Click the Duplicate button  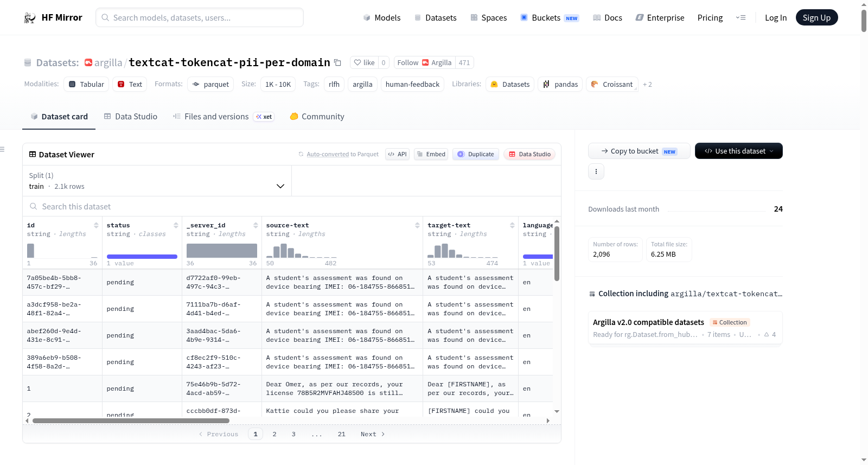point(476,154)
